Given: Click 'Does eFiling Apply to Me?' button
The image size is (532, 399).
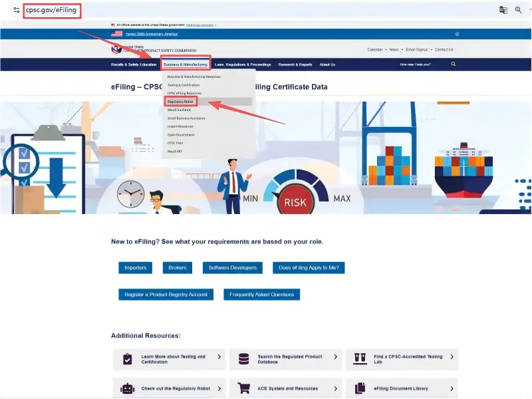Looking at the screenshot, I should click(309, 268).
